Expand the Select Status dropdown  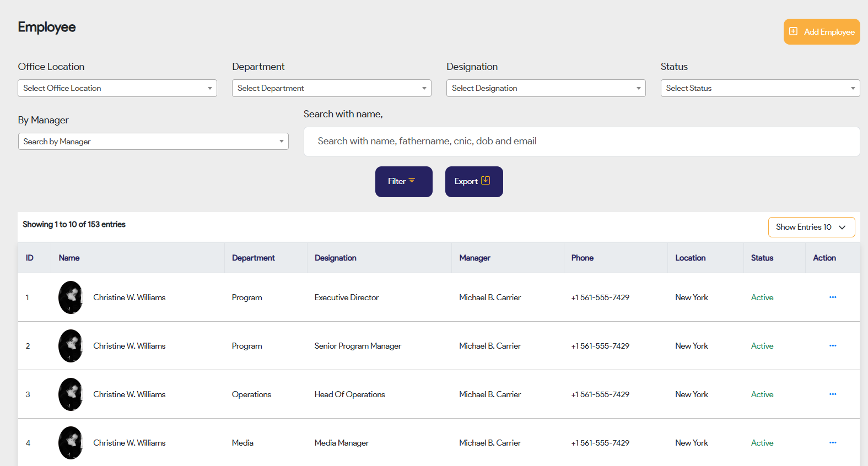pyautogui.click(x=760, y=88)
